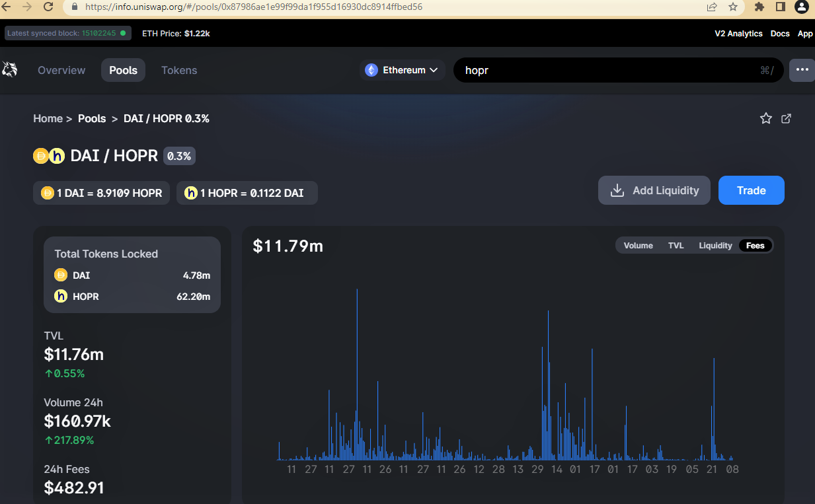Go to the Overview tab
Screen dimensions: 815x504
tap(61, 70)
